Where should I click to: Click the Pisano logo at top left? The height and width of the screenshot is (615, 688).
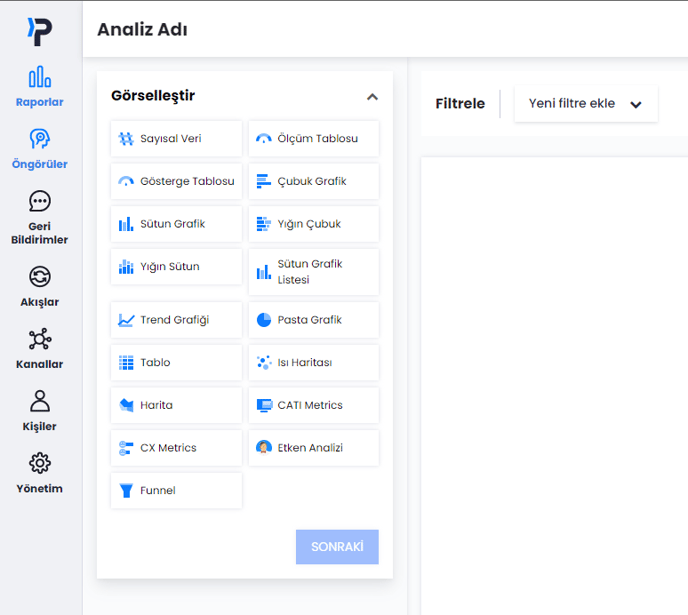coord(40,30)
